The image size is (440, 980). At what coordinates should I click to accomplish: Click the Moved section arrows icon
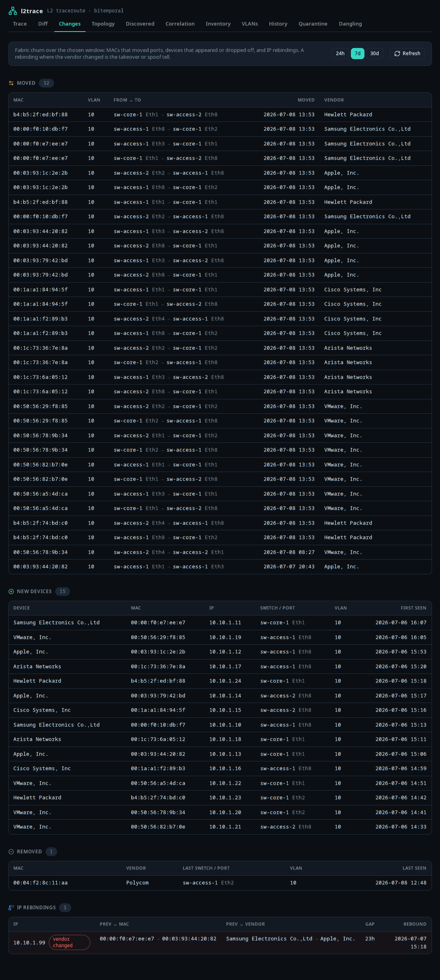click(x=11, y=83)
